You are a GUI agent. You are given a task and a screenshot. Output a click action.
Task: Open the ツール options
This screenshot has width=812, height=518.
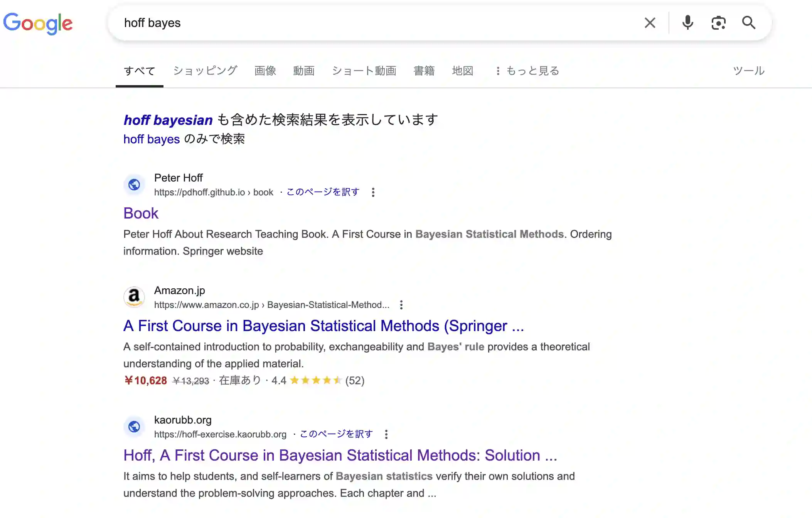(x=749, y=71)
